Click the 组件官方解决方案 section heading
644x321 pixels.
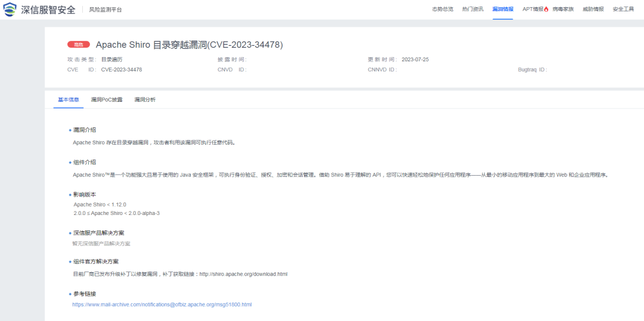pyautogui.click(x=95, y=261)
